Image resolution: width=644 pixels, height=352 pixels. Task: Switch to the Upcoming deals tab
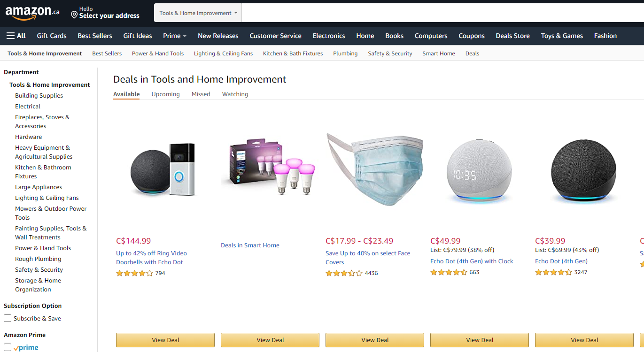[165, 94]
